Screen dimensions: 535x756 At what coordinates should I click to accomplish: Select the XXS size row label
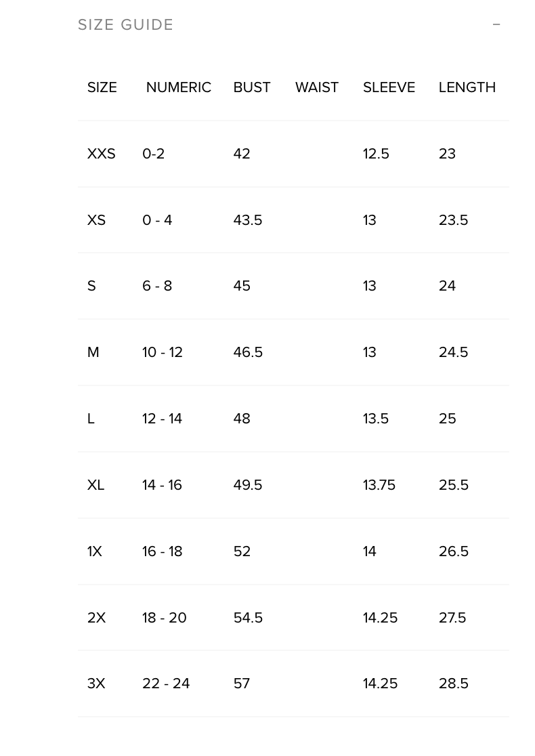102,154
